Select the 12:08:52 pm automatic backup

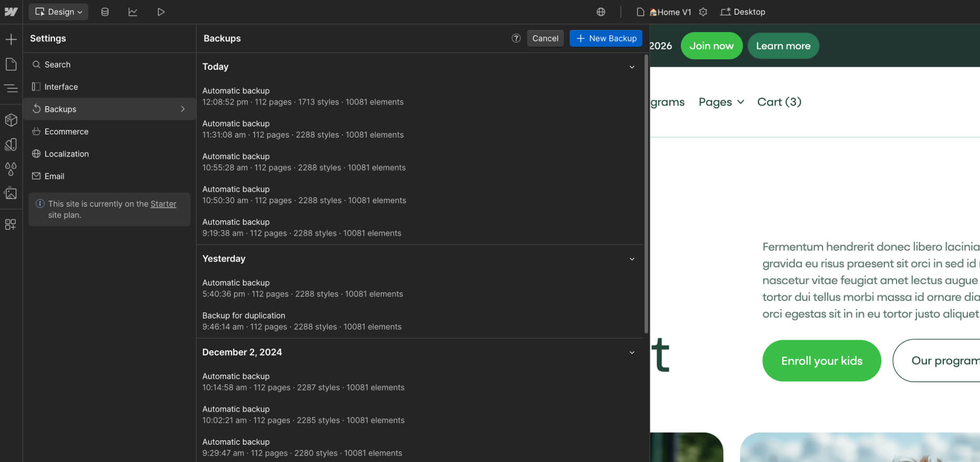tap(420, 96)
